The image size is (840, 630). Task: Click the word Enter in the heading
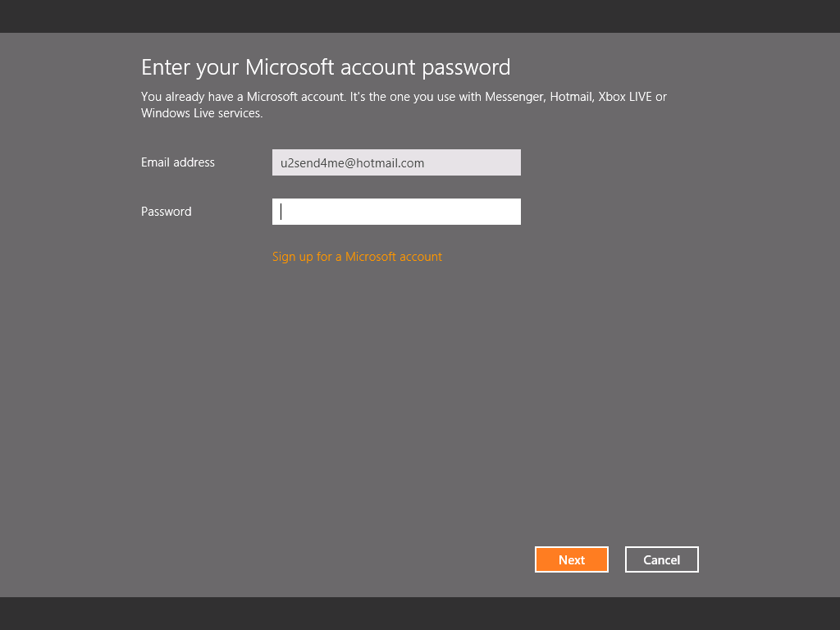[x=167, y=67]
